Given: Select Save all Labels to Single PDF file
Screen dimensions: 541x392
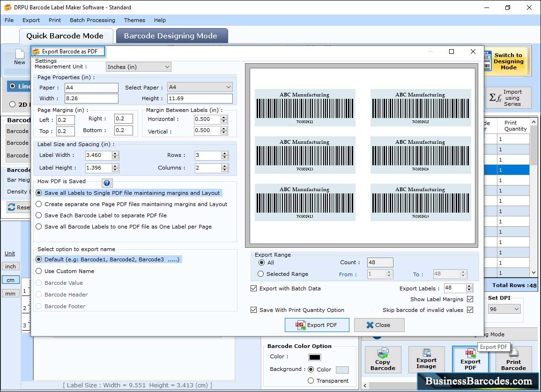Looking at the screenshot, I should (38, 193).
